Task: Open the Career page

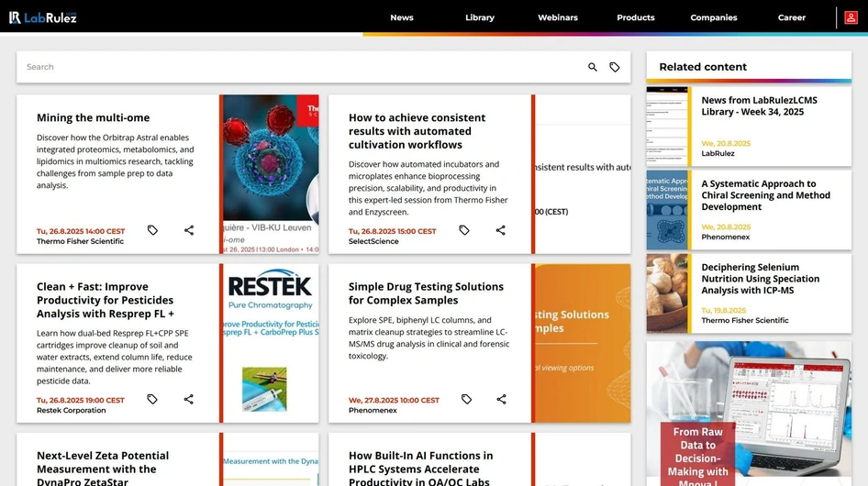Action: click(x=792, y=17)
